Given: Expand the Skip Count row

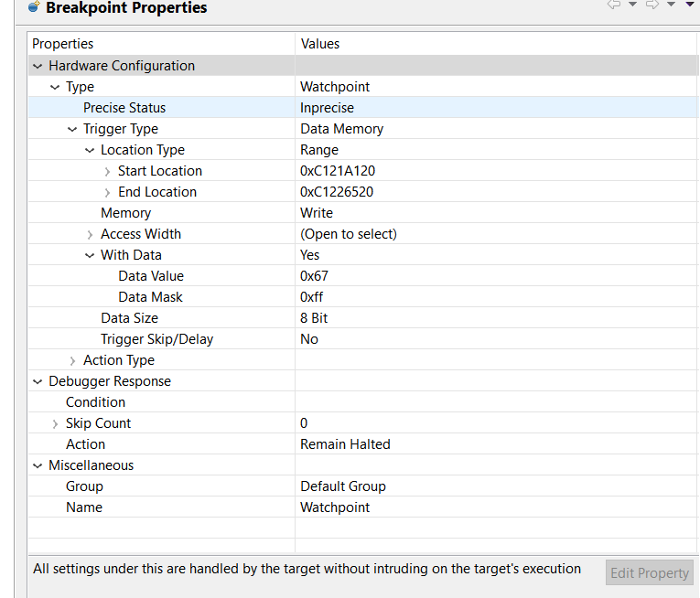Looking at the screenshot, I should (x=55, y=424).
